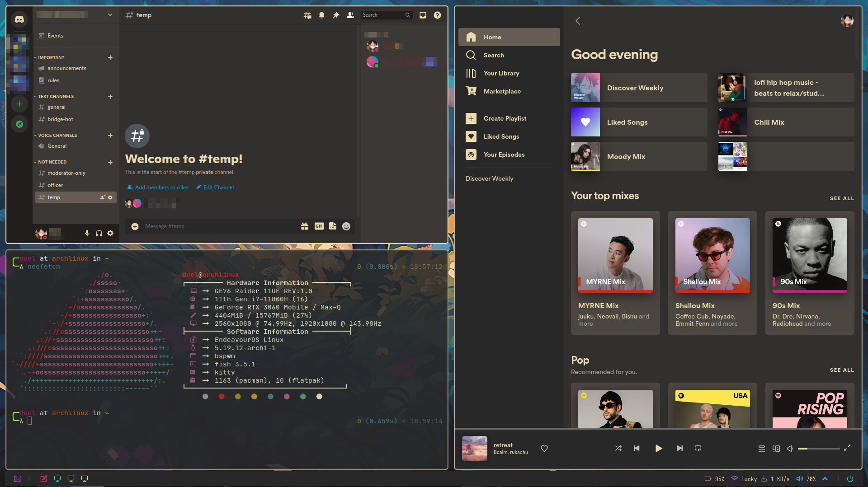This screenshot has width=868, height=487.
Task: Click the Add members or roles link
Action: (158, 187)
